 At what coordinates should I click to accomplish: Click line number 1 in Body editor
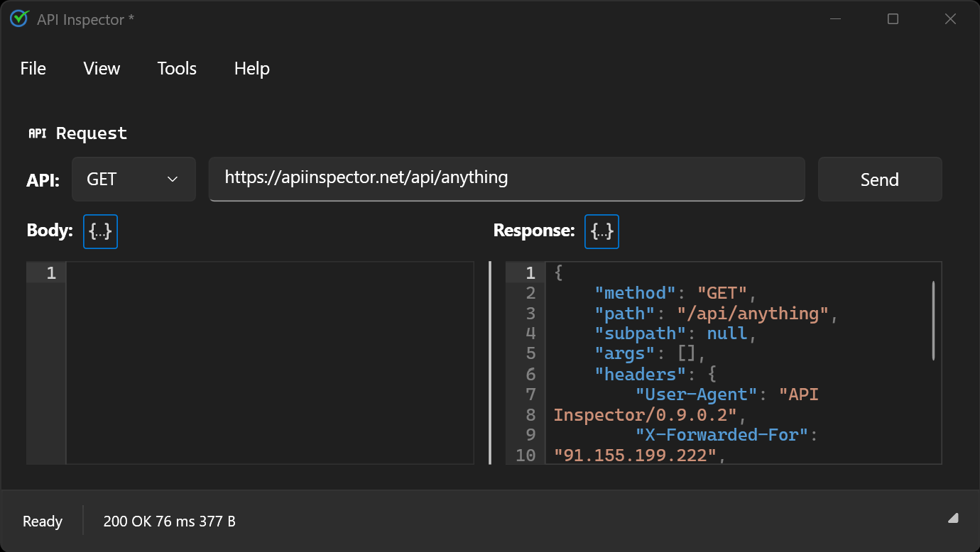point(50,272)
